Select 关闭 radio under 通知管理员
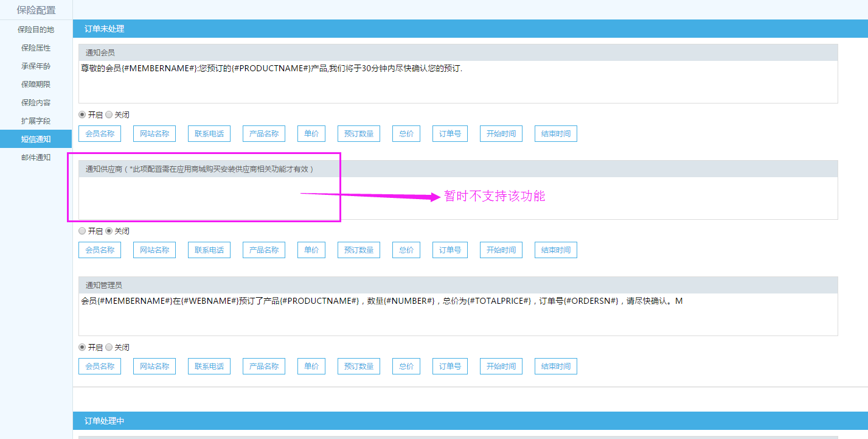 [109, 347]
